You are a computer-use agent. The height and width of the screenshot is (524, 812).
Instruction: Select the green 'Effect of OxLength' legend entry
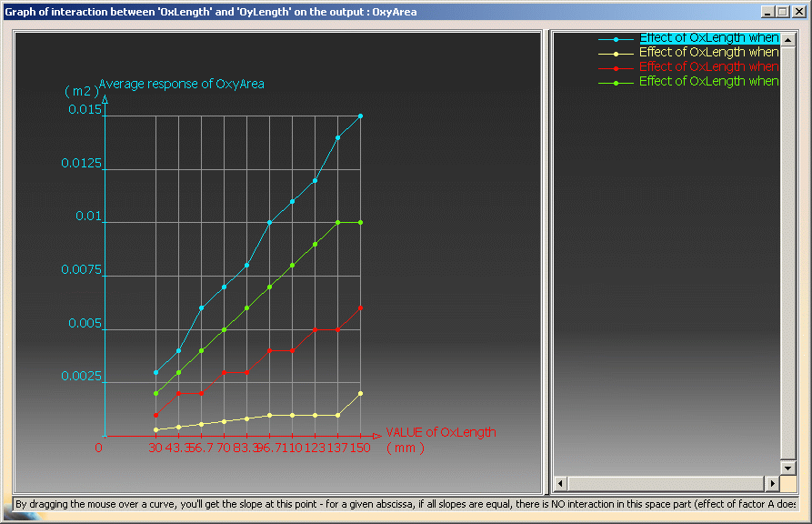pos(708,82)
